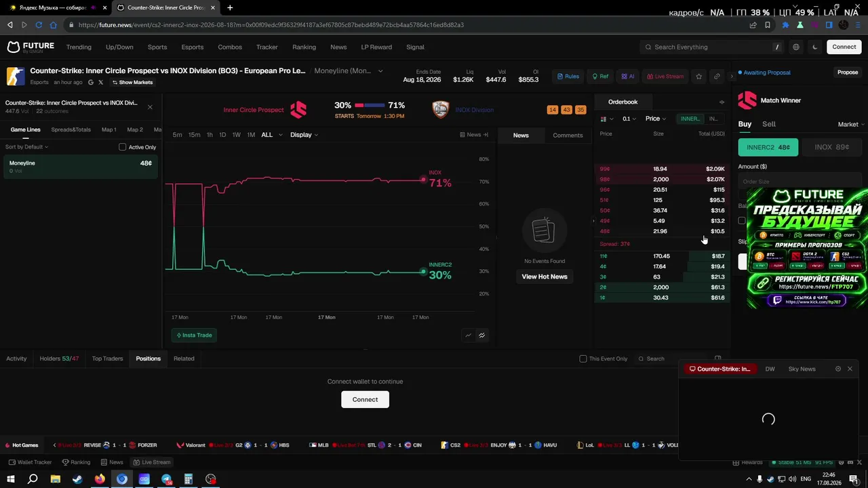Favorite this event with the star icon
This screenshot has height=488, width=868.
[x=699, y=76]
